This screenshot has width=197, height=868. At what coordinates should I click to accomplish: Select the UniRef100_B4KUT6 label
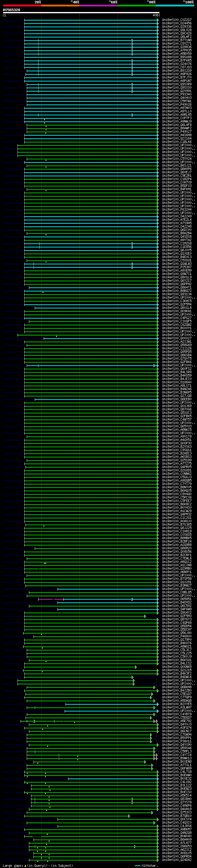pos(177,643)
